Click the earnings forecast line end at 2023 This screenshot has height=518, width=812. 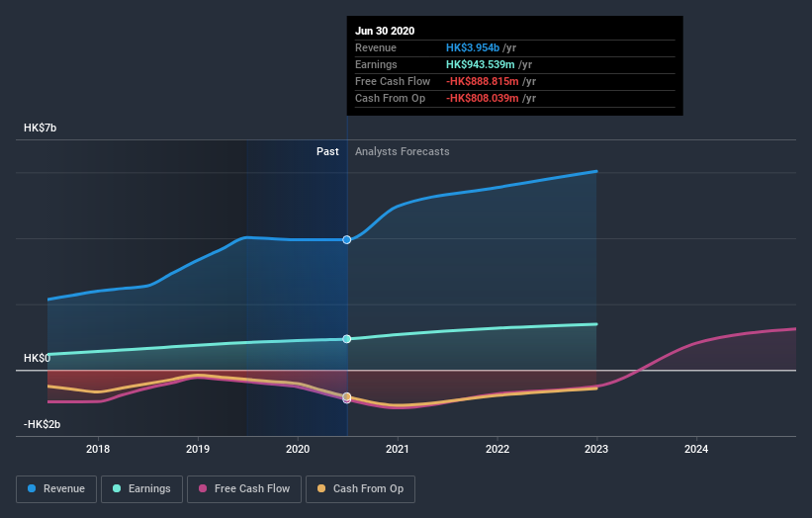(596, 324)
